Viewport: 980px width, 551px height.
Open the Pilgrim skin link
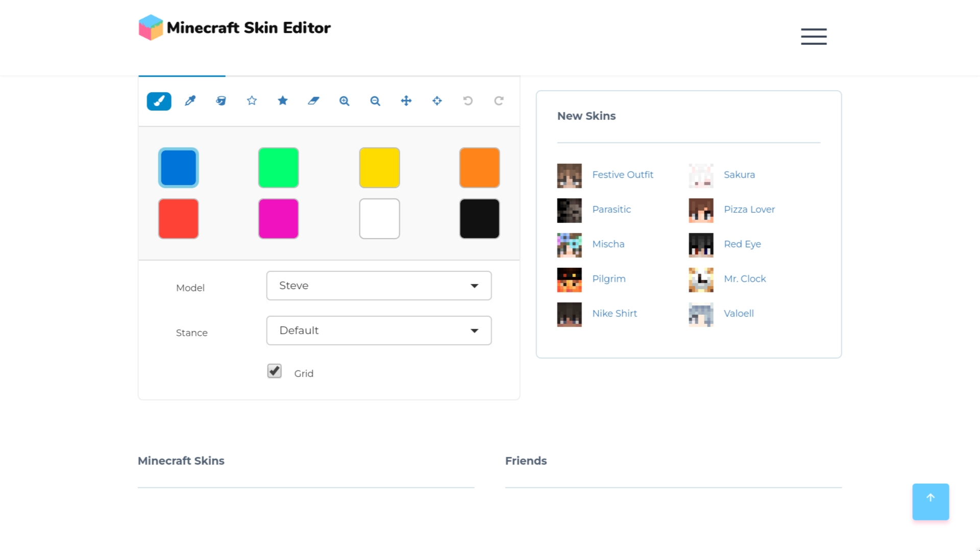pos(609,279)
